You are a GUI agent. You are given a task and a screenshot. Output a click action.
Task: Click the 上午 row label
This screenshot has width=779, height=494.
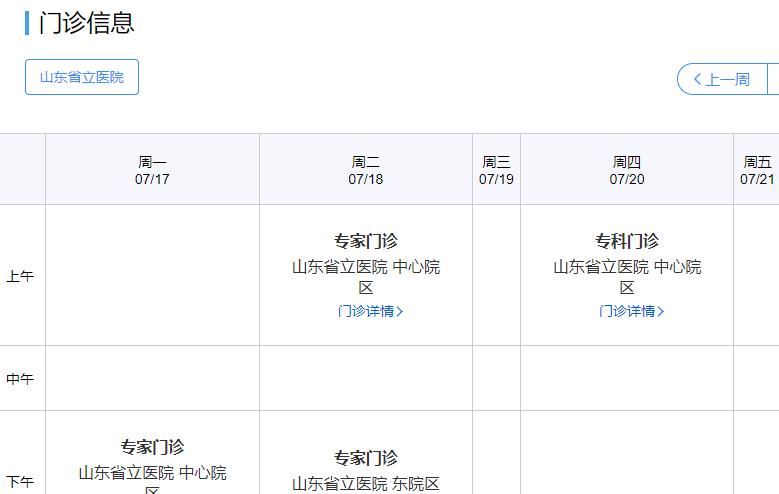(21, 276)
